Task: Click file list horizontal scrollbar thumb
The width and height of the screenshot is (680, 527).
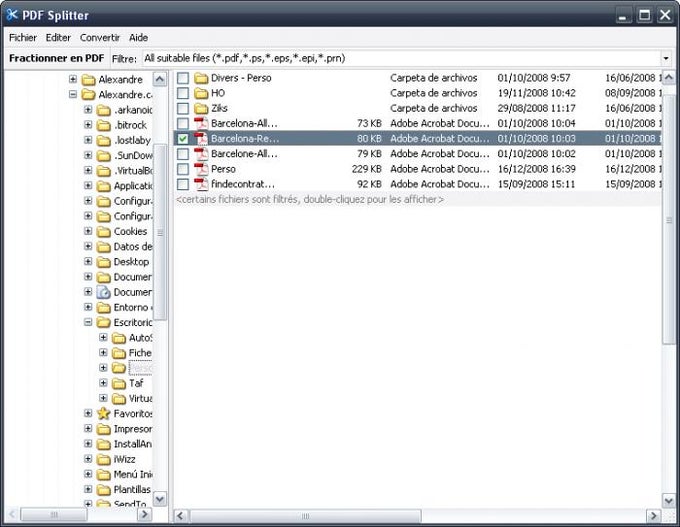Action: [305, 516]
